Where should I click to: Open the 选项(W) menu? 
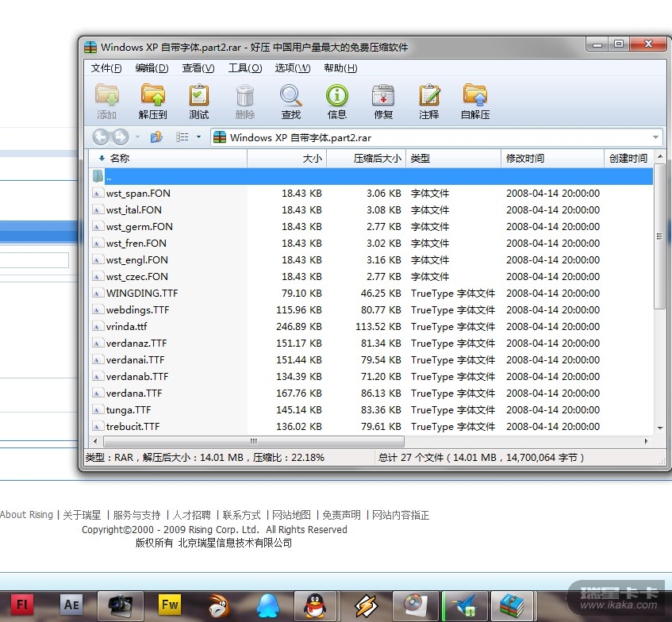[x=292, y=68]
